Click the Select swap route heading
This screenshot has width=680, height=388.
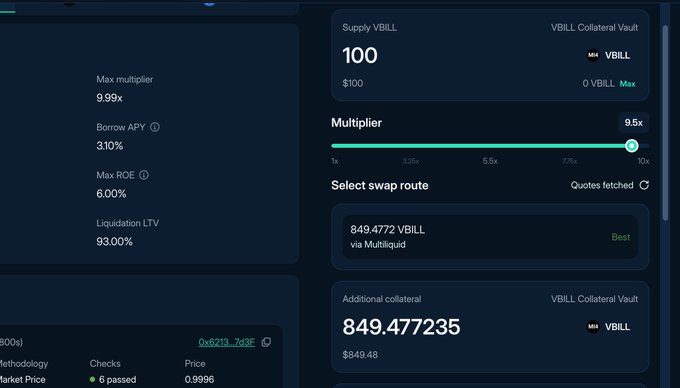tap(379, 186)
